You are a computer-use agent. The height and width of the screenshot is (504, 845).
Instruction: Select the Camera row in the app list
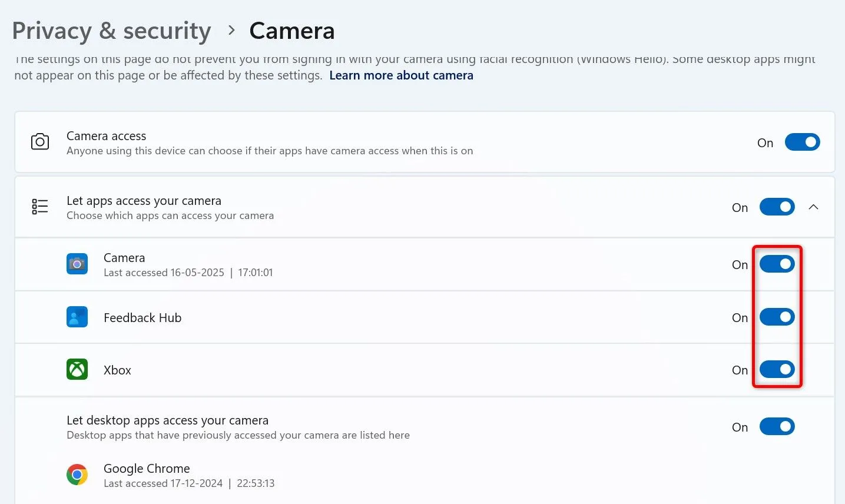tap(353, 264)
